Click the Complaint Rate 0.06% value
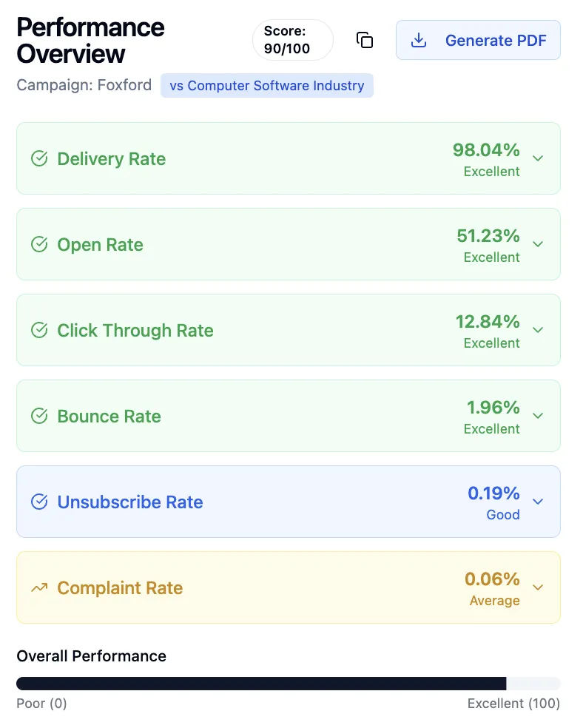Image resolution: width=583 pixels, height=728 pixels. (492, 579)
